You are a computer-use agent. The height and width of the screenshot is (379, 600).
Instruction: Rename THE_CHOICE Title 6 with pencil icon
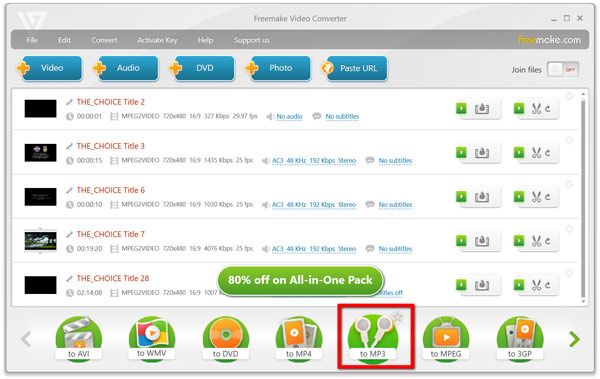[x=69, y=190]
